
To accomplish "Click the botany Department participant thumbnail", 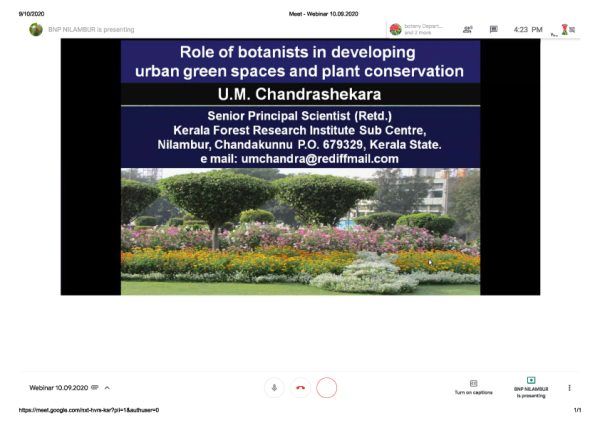I will 396,30.
